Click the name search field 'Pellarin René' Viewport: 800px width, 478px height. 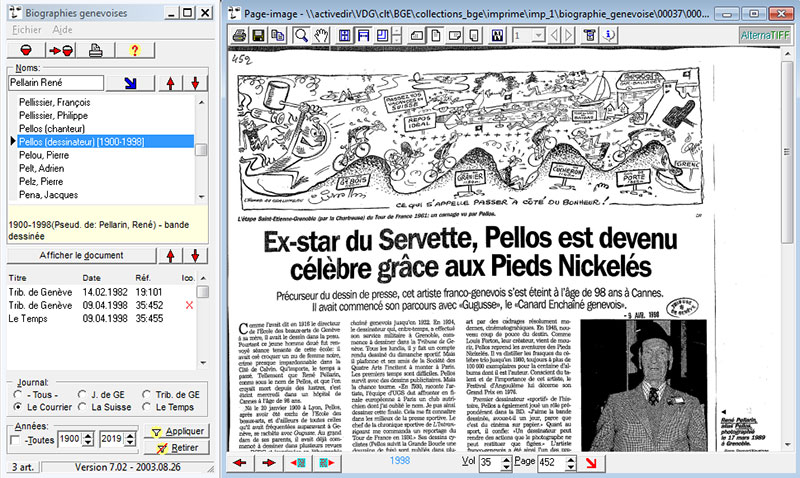(x=56, y=83)
